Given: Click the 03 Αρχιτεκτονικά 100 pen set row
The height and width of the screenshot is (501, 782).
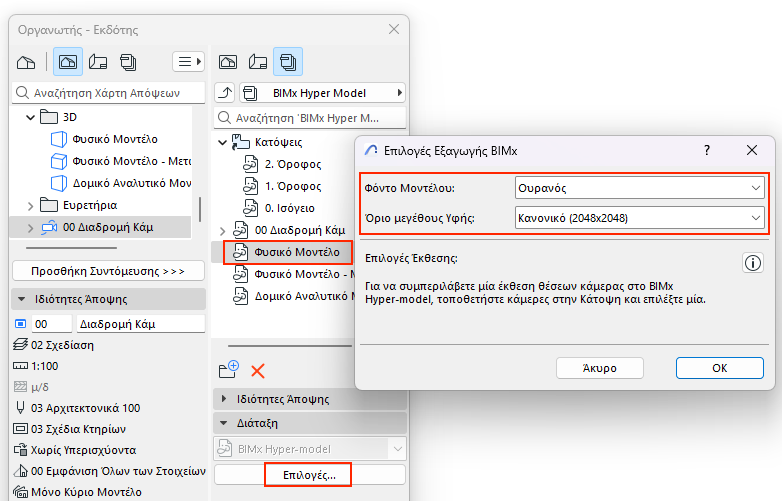Looking at the screenshot, I should click(x=85, y=408).
